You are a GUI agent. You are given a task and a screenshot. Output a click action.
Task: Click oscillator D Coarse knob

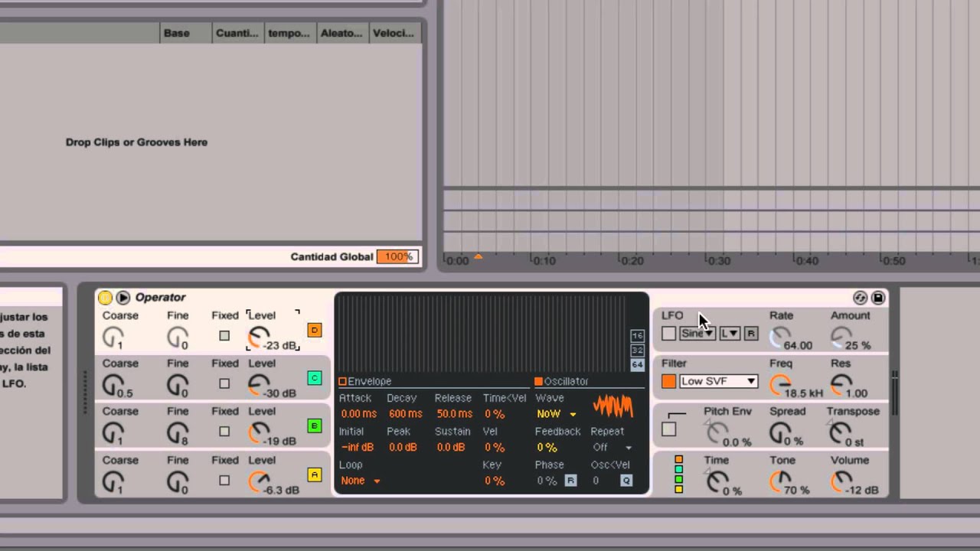click(113, 336)
